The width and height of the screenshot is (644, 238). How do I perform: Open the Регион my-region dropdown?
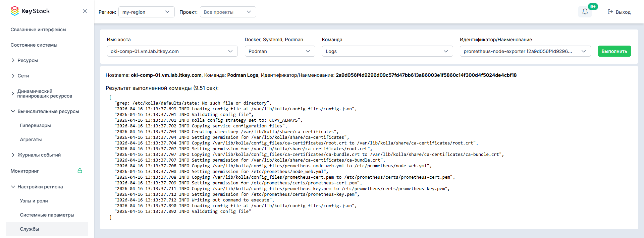point(147,12)
